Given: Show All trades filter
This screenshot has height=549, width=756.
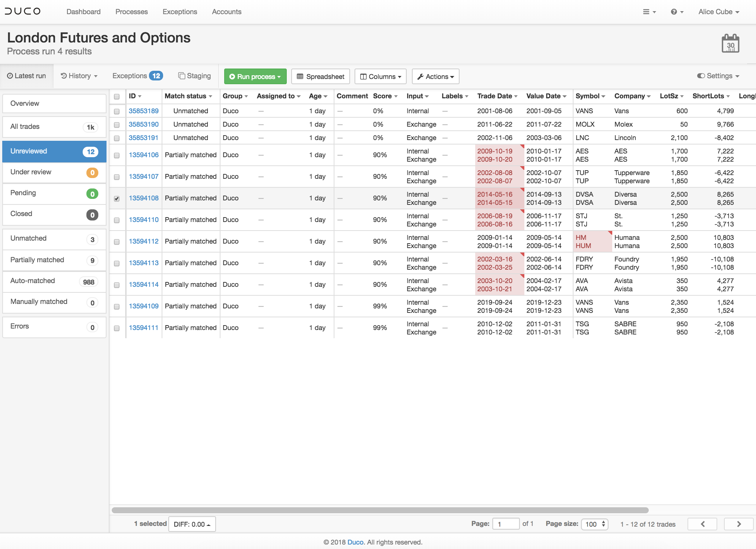Looking at the screenshot, I should point(54,127).
